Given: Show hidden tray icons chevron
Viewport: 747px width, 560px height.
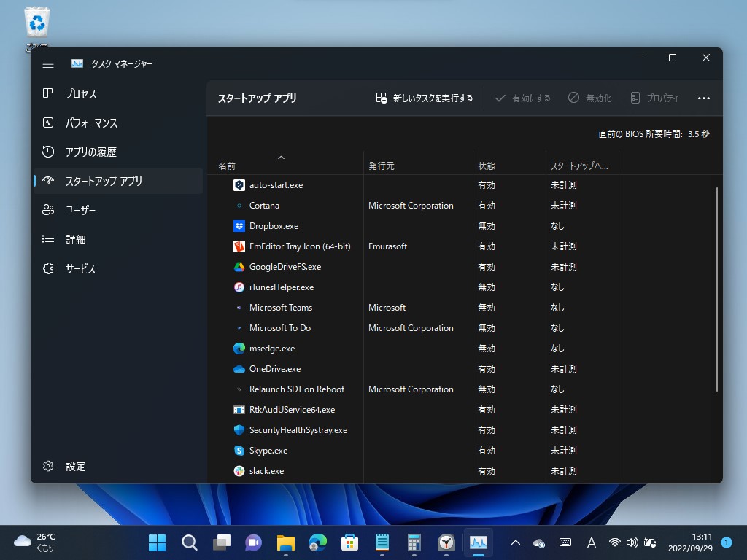Looking at the screenshot, I should click(x=516, y=542).
